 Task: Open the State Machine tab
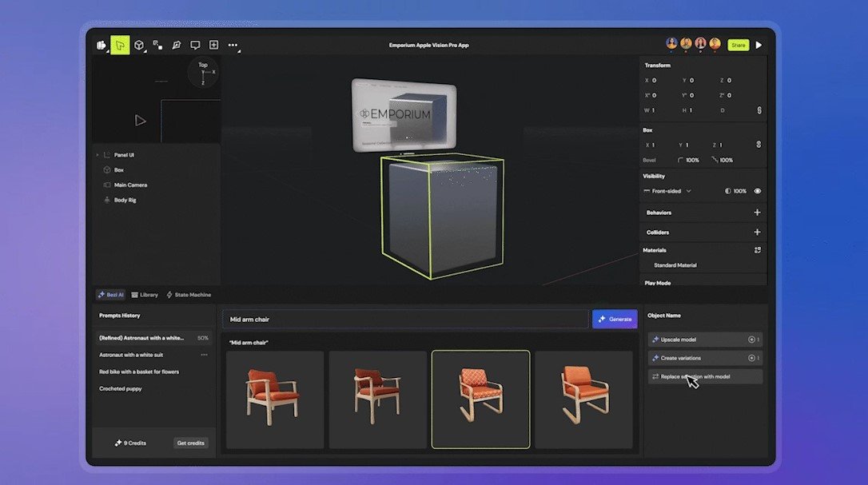189,294
